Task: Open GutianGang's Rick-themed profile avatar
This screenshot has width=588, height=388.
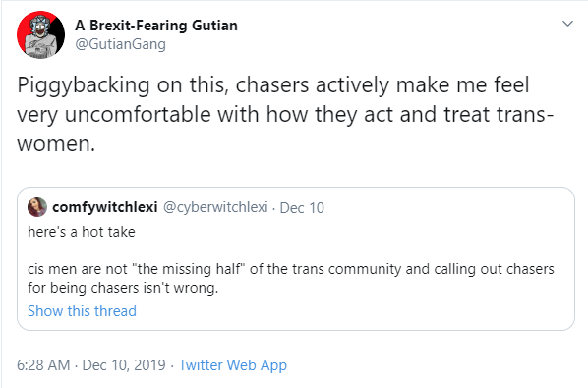Action: [41, 34]
